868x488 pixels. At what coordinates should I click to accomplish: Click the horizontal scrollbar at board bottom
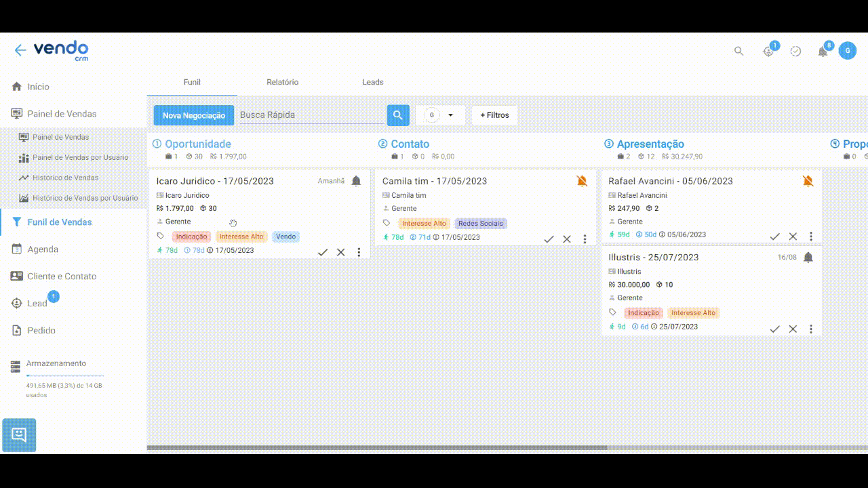[377, 448]
